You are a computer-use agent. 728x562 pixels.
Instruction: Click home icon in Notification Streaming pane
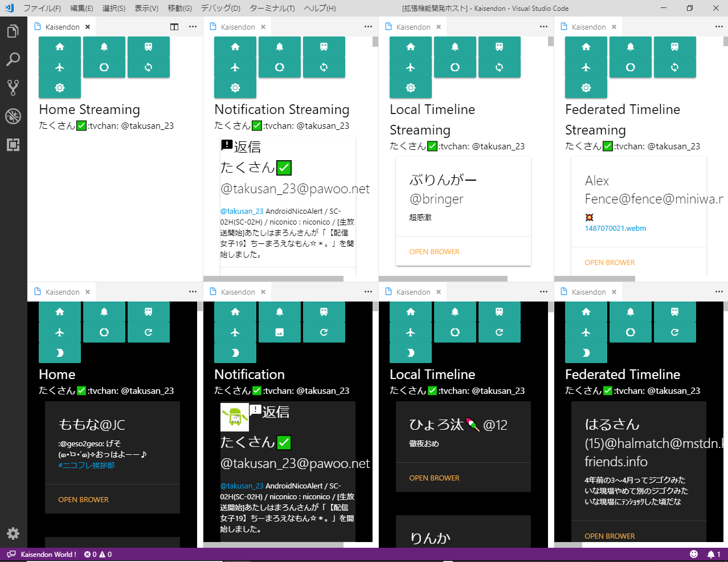pyautogui.click(x=235, y=47)
